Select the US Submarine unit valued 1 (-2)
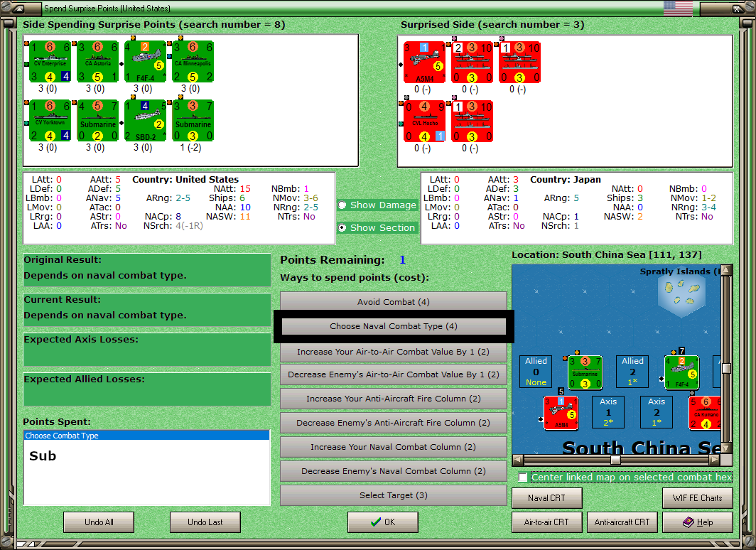This screenshot has width=756, height=550. [x=193, y=121]
